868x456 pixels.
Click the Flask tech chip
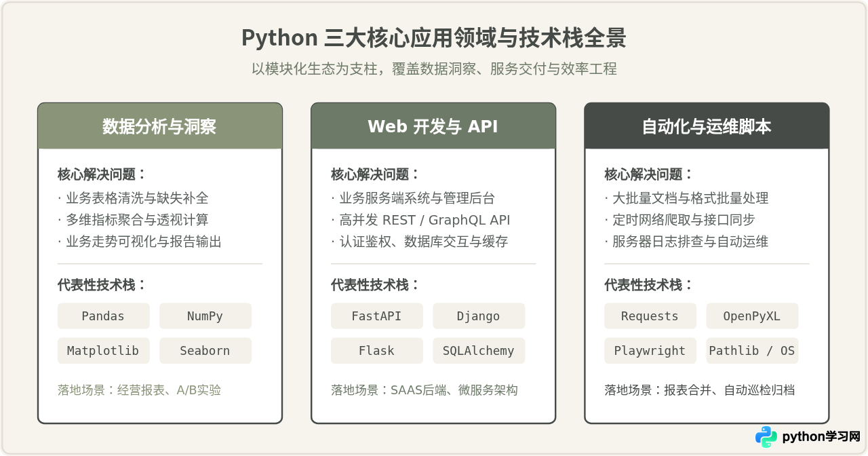[377, 351]
